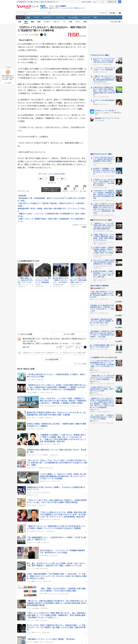Share the article on Facebook
The height and width of the screenshot is (644, 138).
pyautogui.click(x=45, y=35)
